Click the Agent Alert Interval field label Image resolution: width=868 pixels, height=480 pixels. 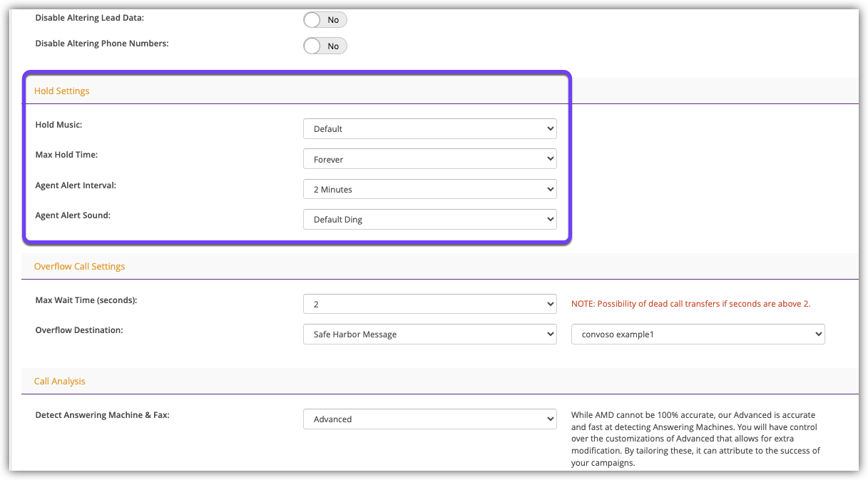[76, 185]
